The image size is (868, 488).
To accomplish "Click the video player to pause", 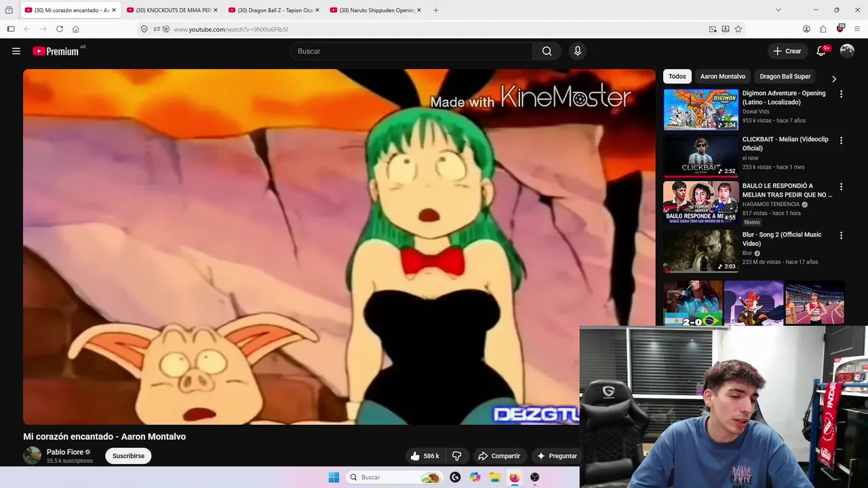I will (x=339, y=247).
